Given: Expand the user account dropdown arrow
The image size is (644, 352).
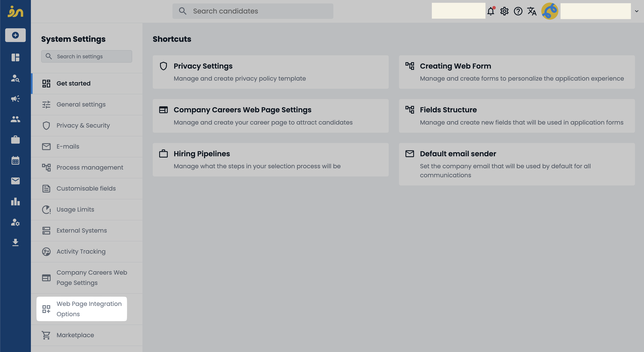Looking at the screenshot, I should point(636,11).
